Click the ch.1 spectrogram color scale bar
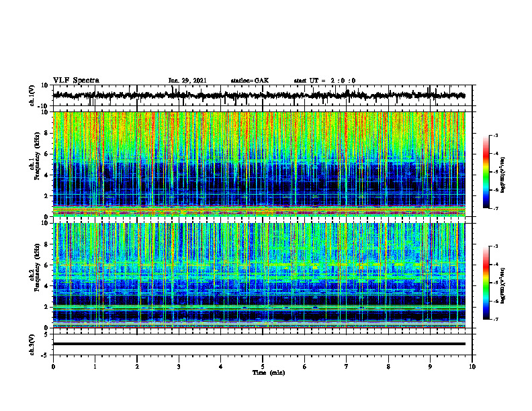The width and height of the screenshot is (532, 411). [486, 172]
